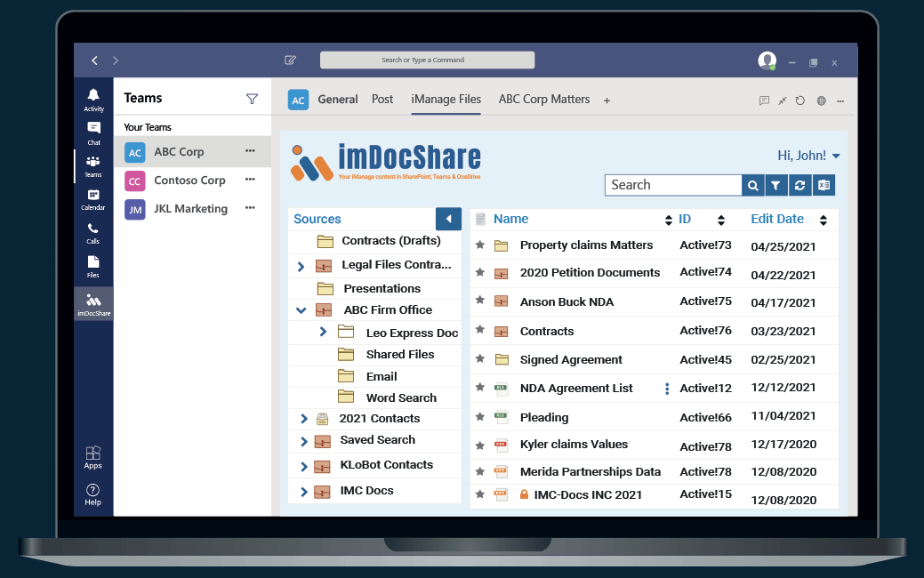This screenshot has width=924, height=578.
Task: Open Property claims Matters folder
Action: point(586,245)
